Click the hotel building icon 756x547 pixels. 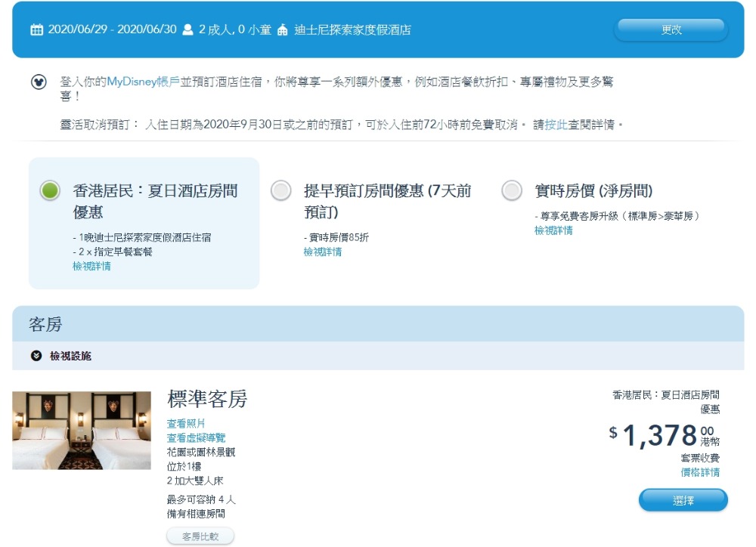click(x=283, y=30)
